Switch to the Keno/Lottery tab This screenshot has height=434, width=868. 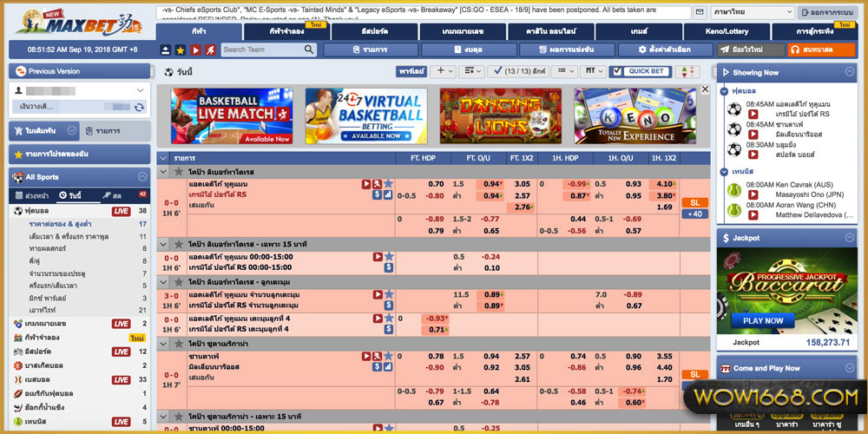727,31
